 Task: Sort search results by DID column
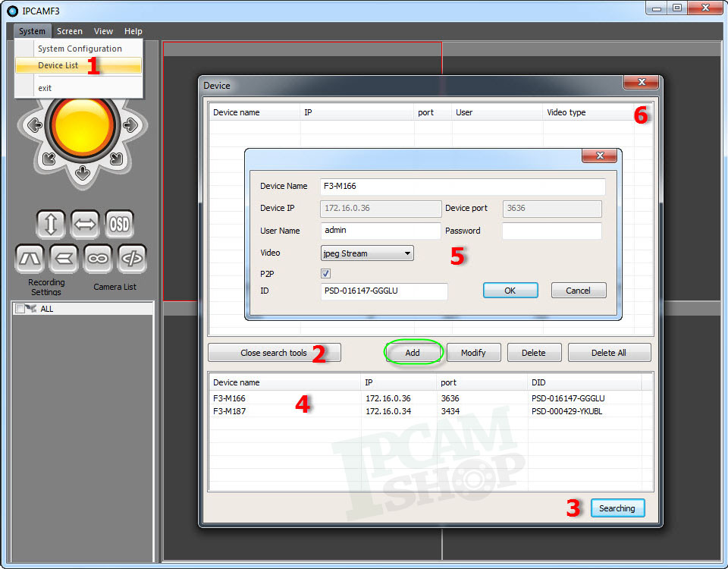point(585,382)
